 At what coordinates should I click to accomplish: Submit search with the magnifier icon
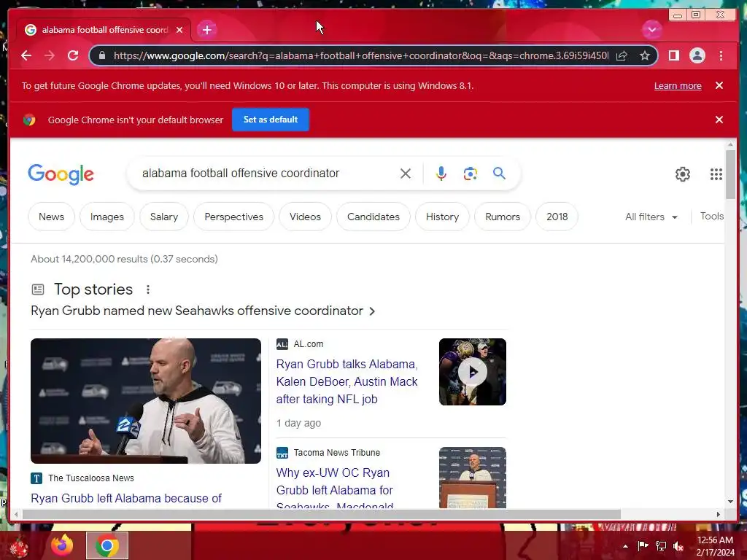coord(499,174)
